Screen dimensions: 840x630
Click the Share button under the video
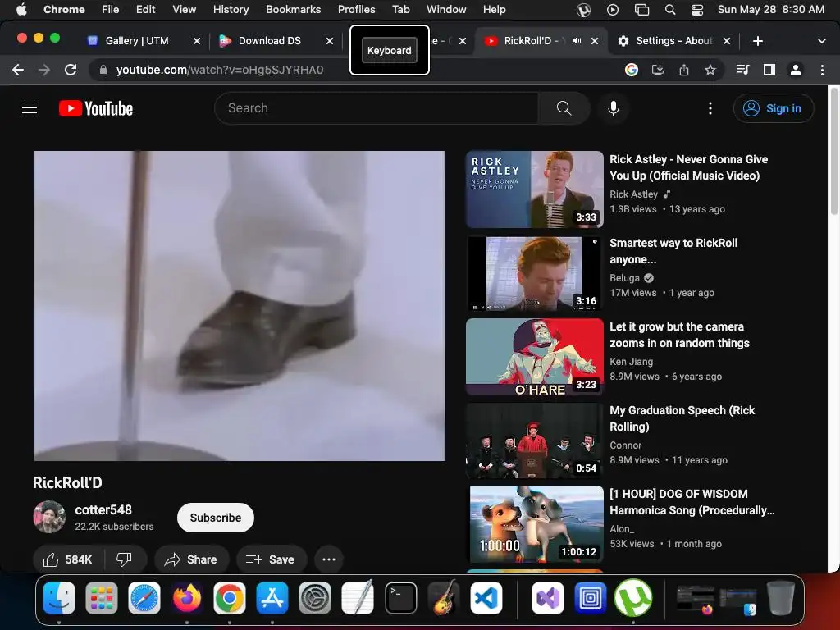click(x=191, y=559)
